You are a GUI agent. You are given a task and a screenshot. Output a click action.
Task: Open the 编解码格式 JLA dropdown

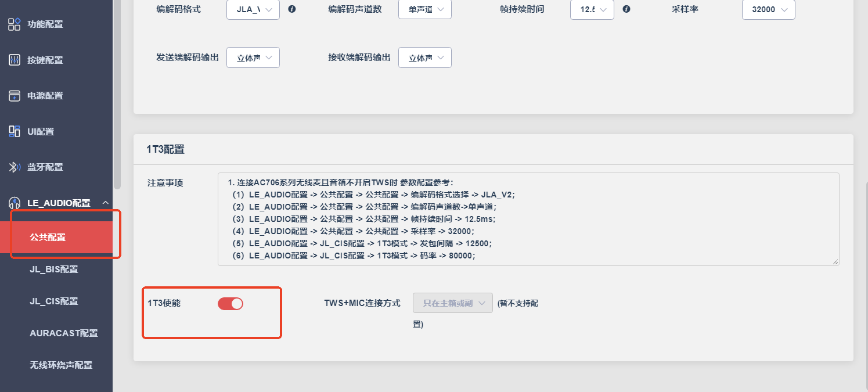pyautogui.click(x=253, y=9)
